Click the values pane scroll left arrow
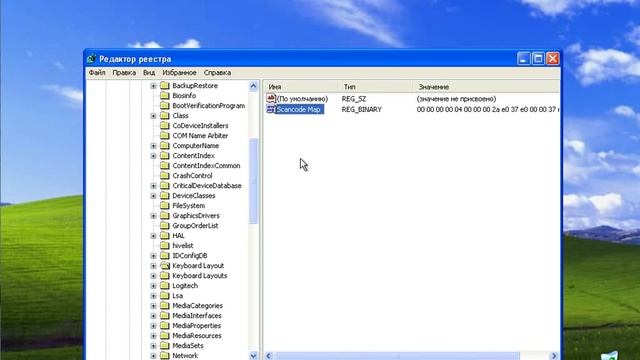The width and height of the screenshot is (640, 360). pos(269,356)
